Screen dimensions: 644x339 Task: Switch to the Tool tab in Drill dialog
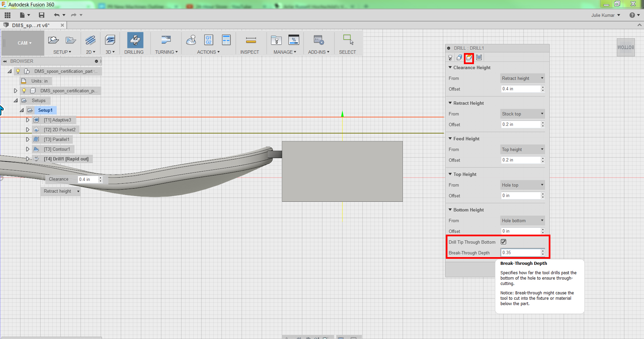pos(450,58)
